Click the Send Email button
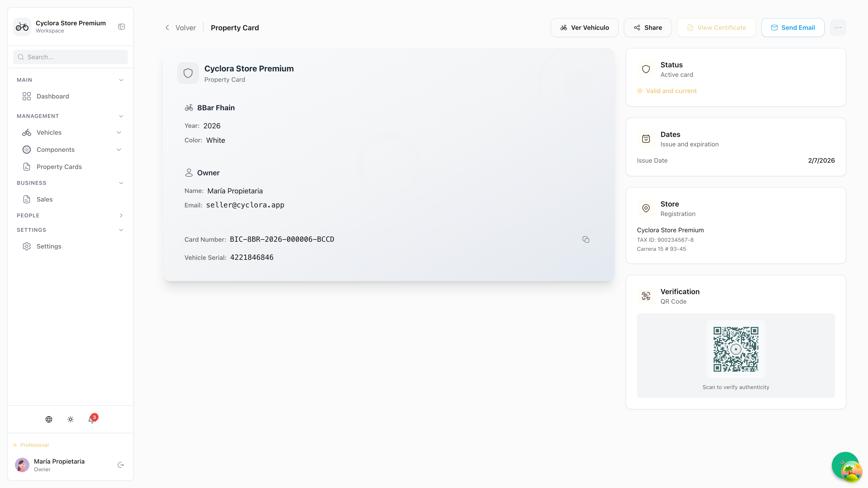868x488 pixels. (x=793, y=28)
